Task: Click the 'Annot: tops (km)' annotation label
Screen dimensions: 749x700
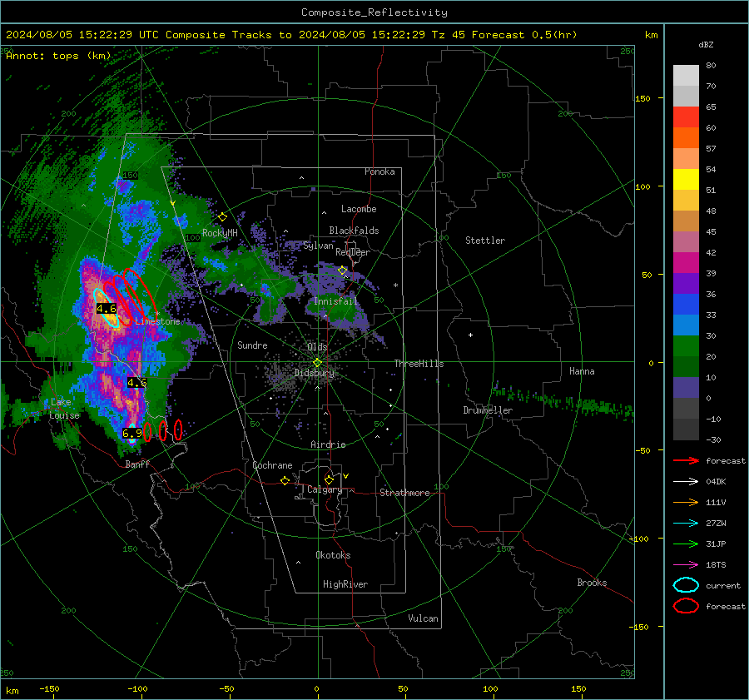Action: 58,56
